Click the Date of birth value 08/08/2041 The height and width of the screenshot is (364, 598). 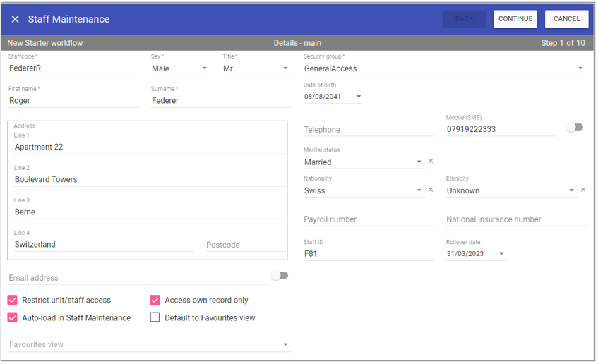[x=322, y=97]
